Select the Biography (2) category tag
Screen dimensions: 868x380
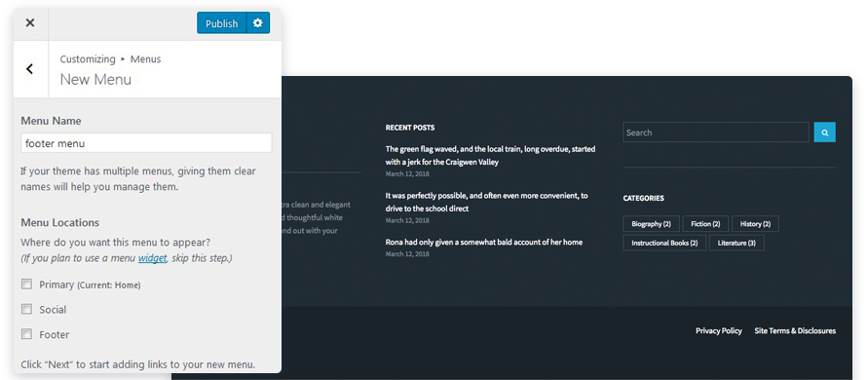tap(651, 224)
